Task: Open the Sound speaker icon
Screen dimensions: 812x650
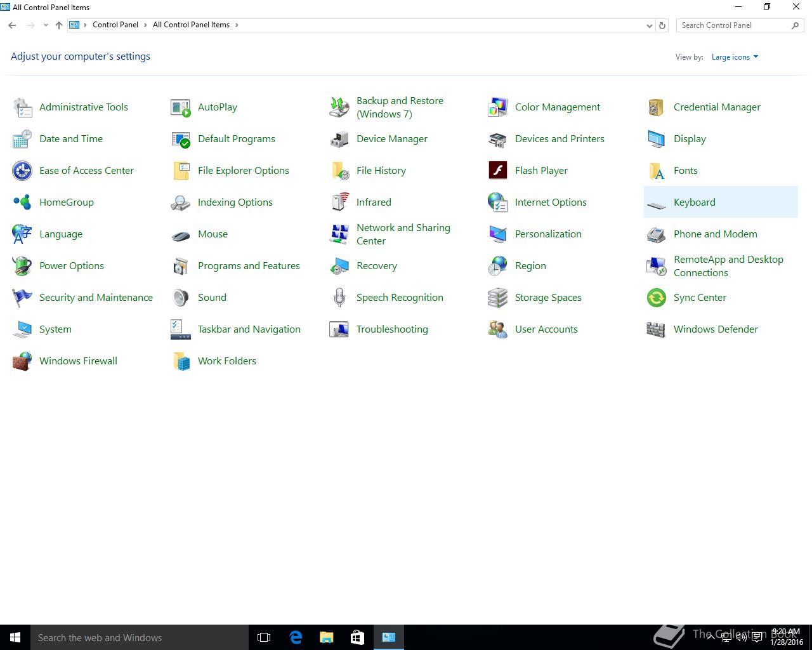Action: pos(181,298)
